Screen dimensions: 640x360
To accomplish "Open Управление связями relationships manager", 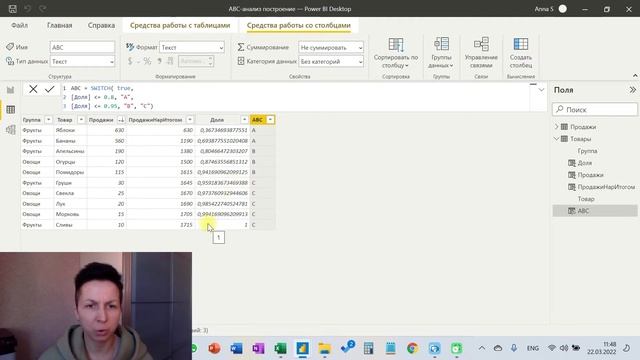I will 481,53.
